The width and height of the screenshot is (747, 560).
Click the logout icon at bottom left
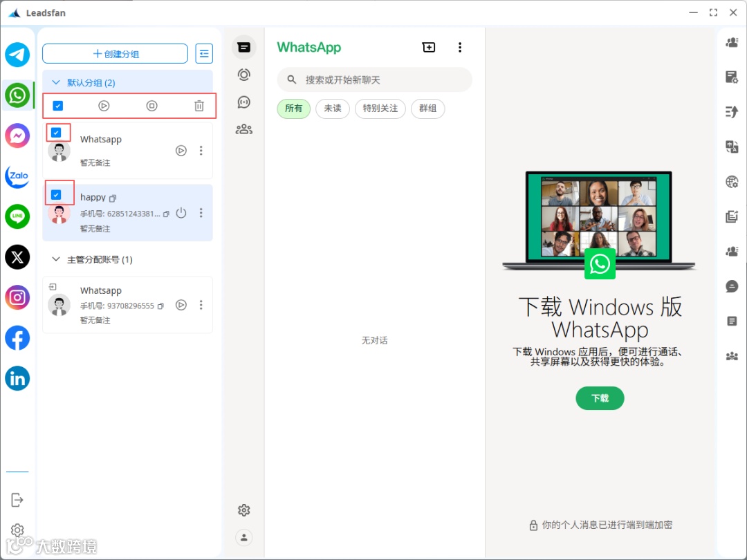(17, 500)
